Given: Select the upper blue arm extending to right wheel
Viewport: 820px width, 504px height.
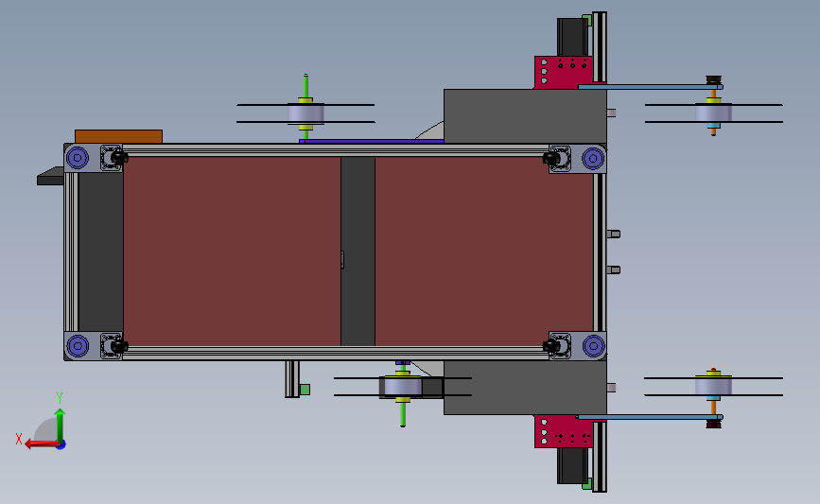Looking at the screenshot, I should tap(651, 87).
